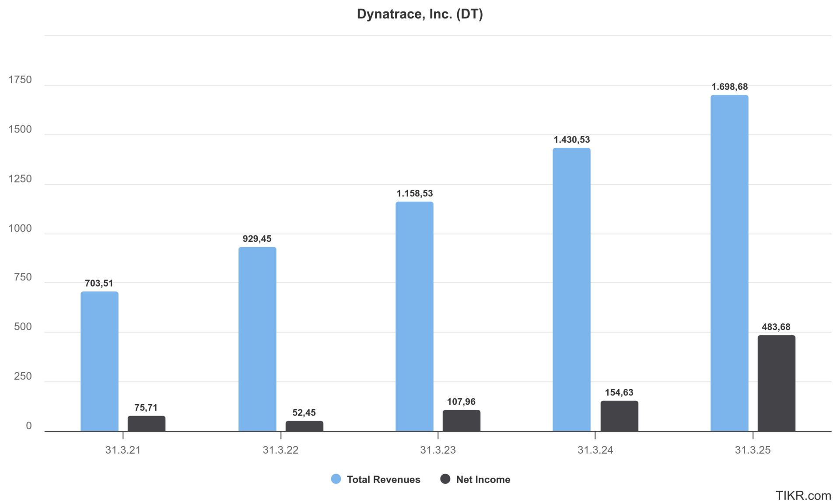Screen dimensions: 840x504
Task: Click the dark Net Income legend circle
Action: click(445, 479)
